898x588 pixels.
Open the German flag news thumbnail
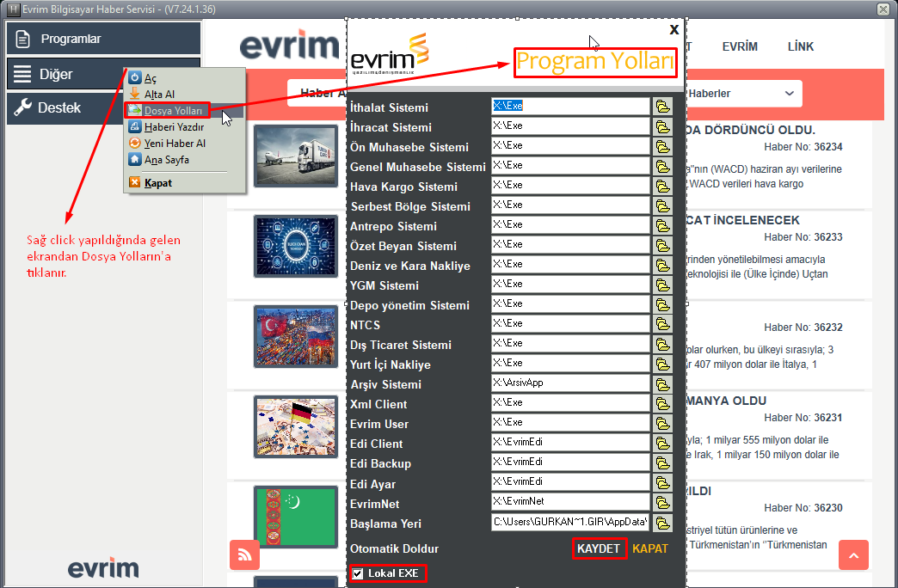point(296,427)
